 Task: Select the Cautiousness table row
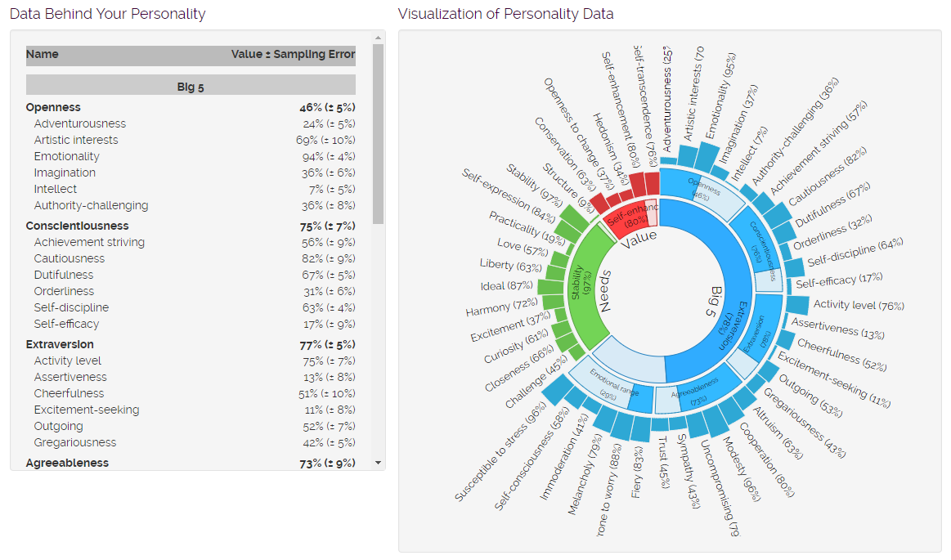click(191, 259)
